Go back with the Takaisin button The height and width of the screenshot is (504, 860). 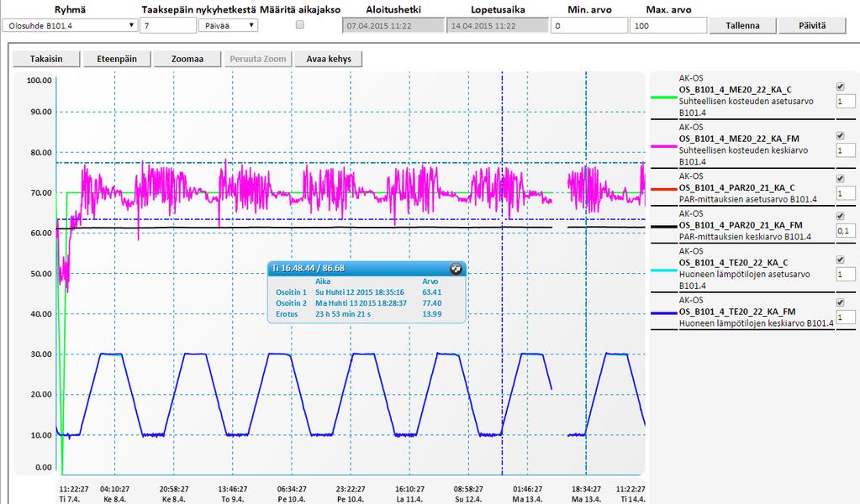(x=46, y=59)
